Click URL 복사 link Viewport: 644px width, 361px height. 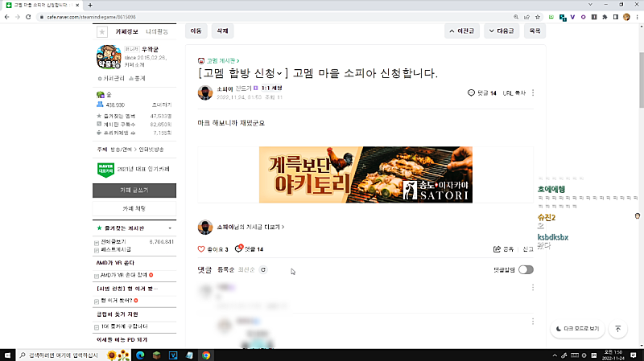(514, 93)
